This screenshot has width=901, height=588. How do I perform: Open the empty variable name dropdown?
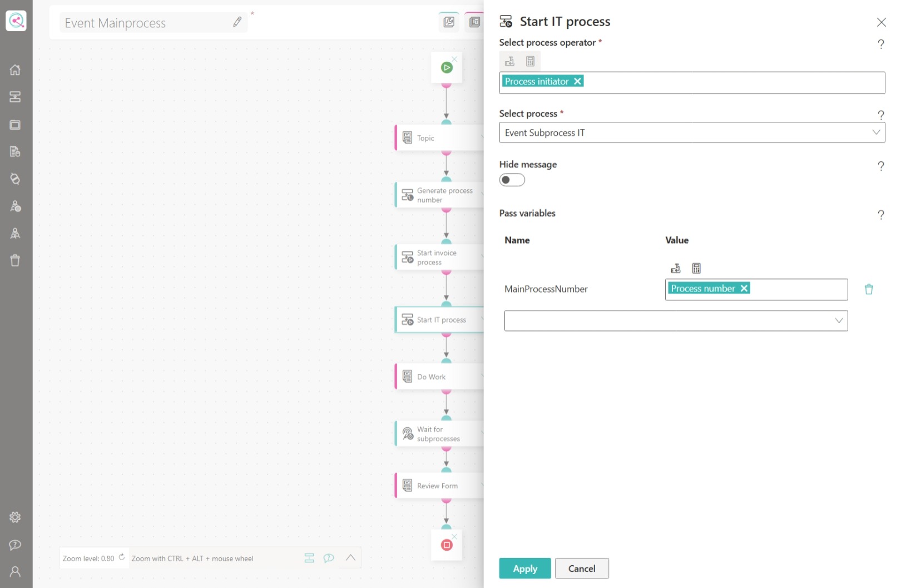pyautogui.click(x=676, y=320)
